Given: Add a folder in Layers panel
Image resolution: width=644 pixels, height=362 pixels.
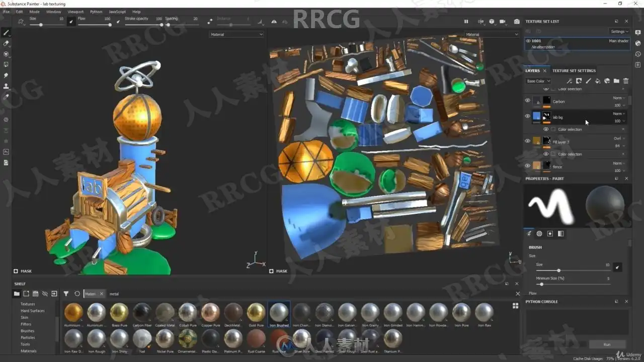Looking at the screenshot, I should tap(616, 81).
